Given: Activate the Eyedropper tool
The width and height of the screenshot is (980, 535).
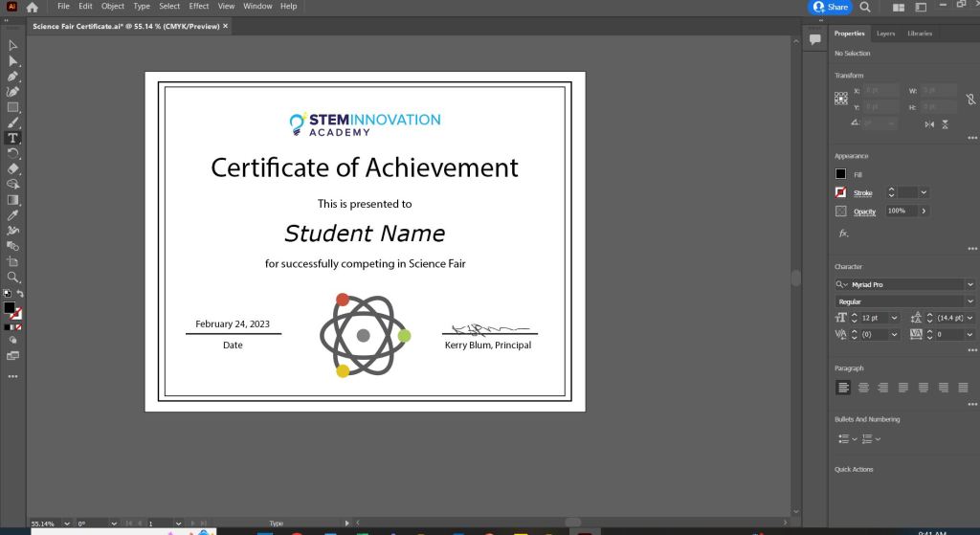Looking at the screenshot, I should point(12,215).
